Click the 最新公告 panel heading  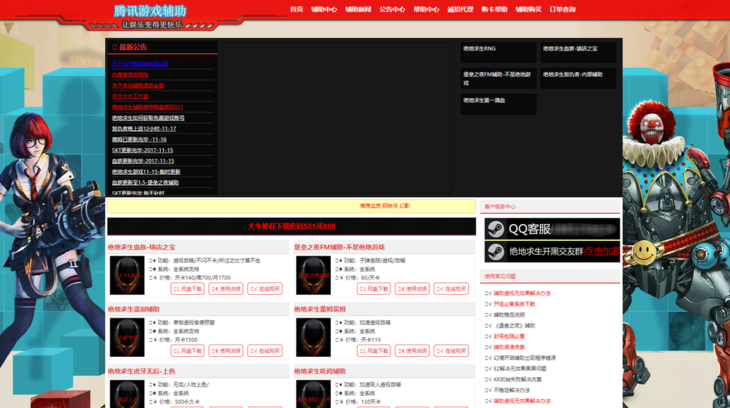click(x=133, y=47)
